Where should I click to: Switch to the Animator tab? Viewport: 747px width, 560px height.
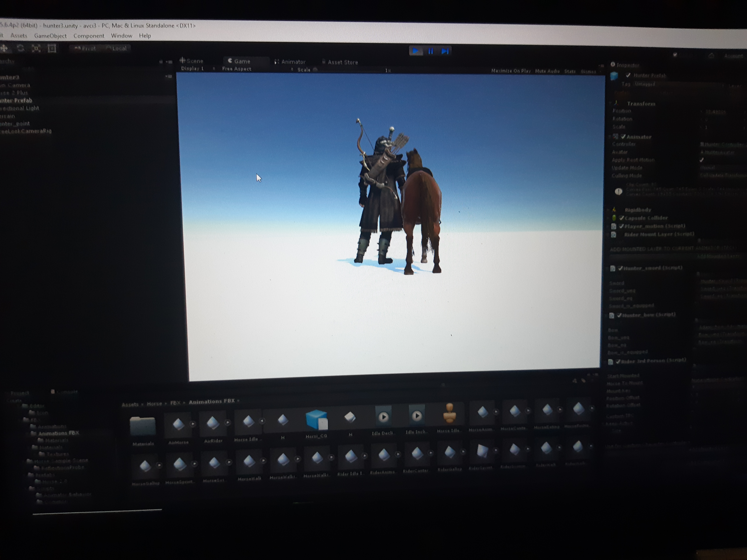(x=290, y=62)
